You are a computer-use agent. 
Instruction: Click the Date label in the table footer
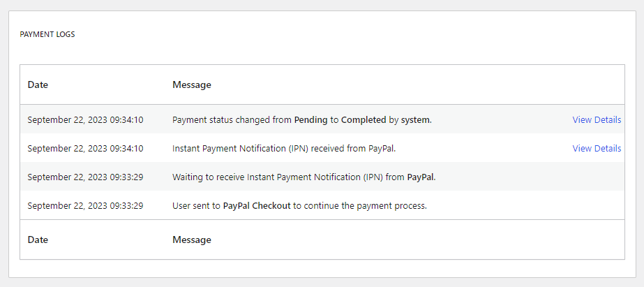[x=38, y=240]
